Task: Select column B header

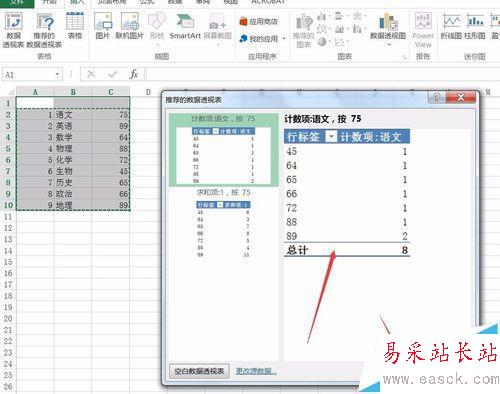Action: tap(73, 92)
